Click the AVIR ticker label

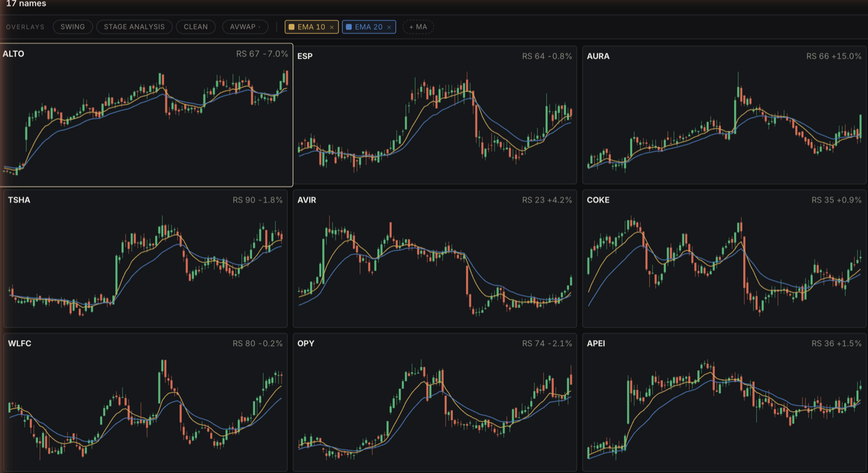click(307, 200)
